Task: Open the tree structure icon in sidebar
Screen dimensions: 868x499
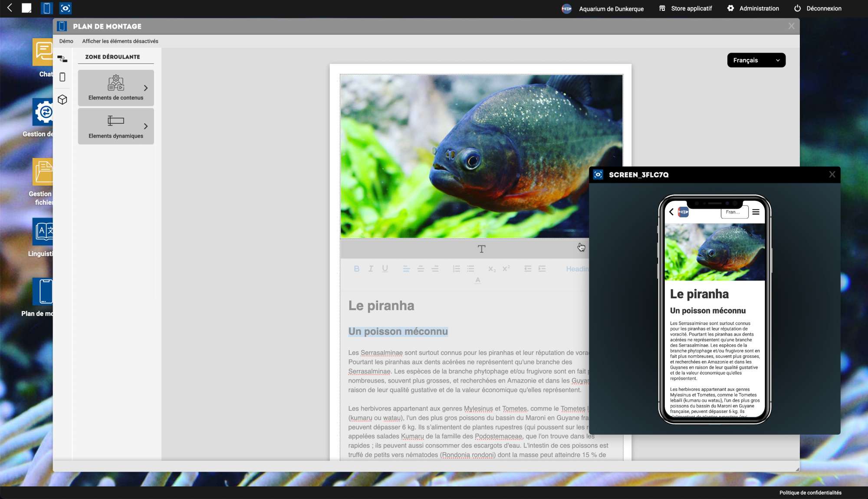Action: (62, 59)
